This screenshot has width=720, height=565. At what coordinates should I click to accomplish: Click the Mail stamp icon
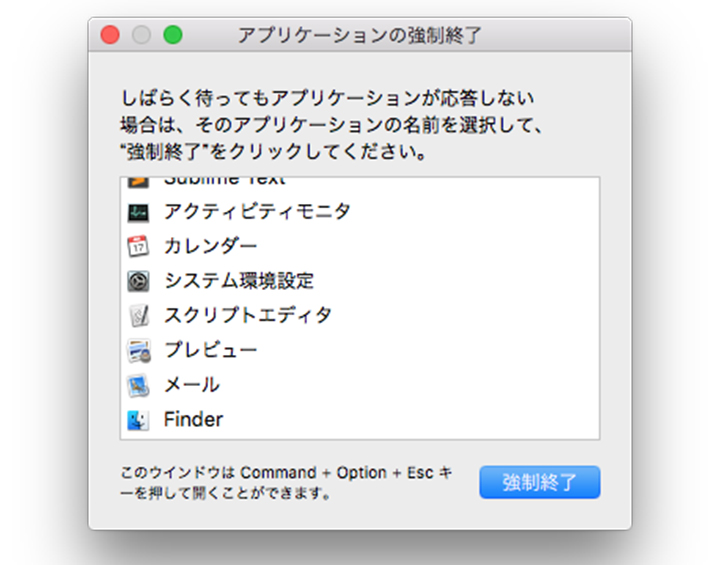(138, 385)
